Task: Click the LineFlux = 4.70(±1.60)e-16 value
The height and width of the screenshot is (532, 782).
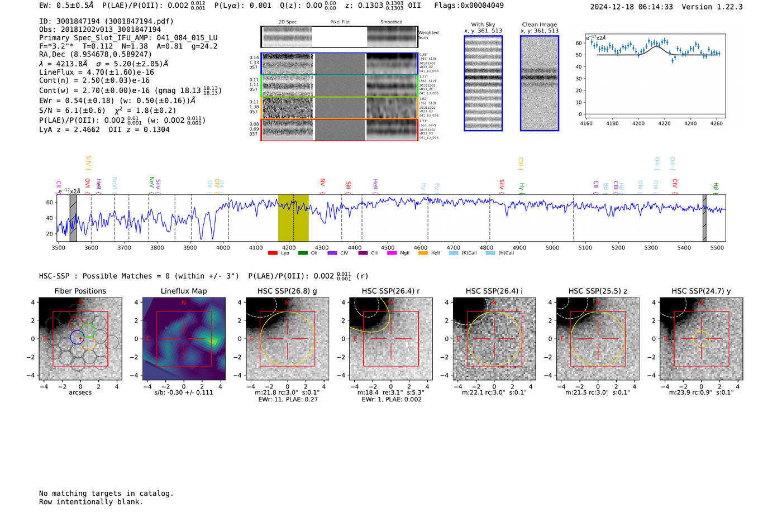Action: point(97,72)
